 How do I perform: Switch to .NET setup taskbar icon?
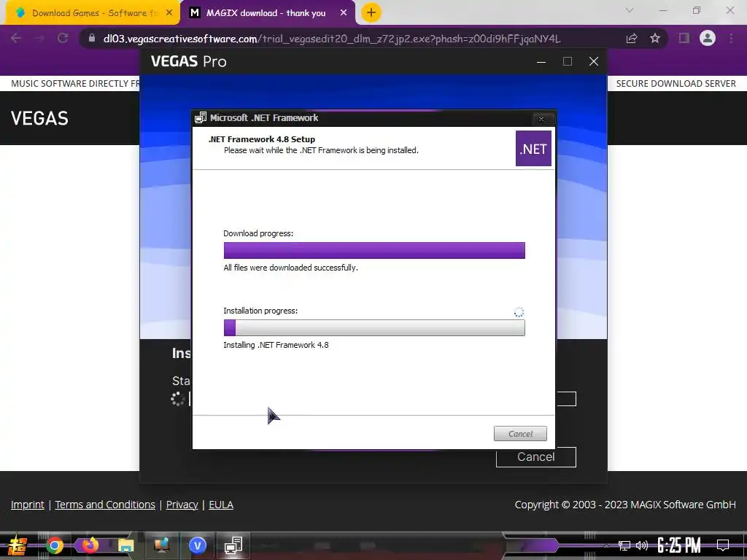[233, 545]
